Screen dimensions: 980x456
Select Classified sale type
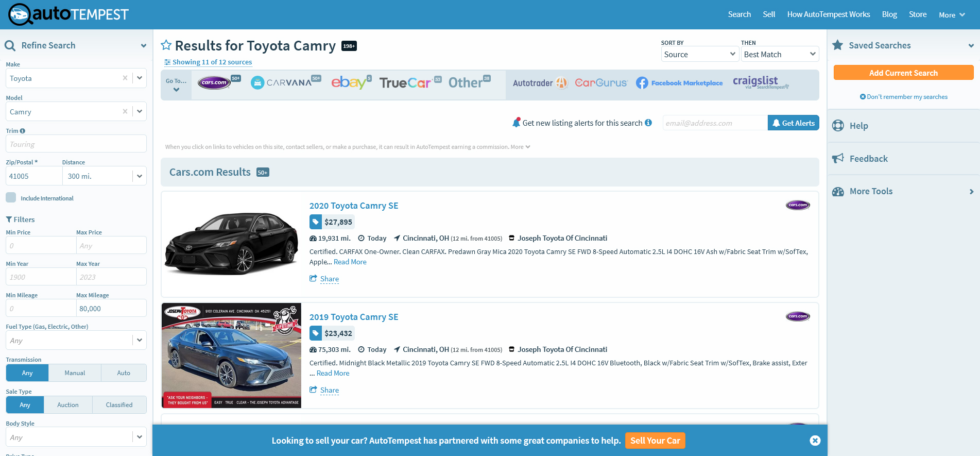tap(119, 405)
